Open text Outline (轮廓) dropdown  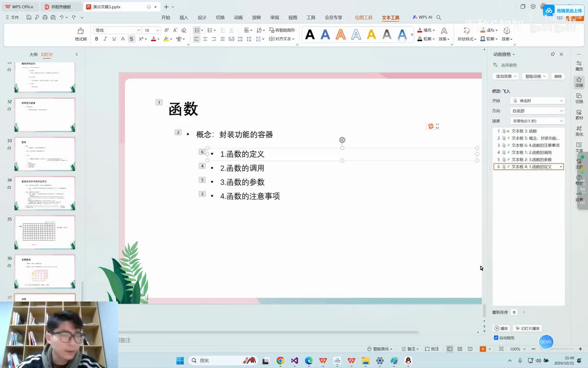(x=426, y=39)
